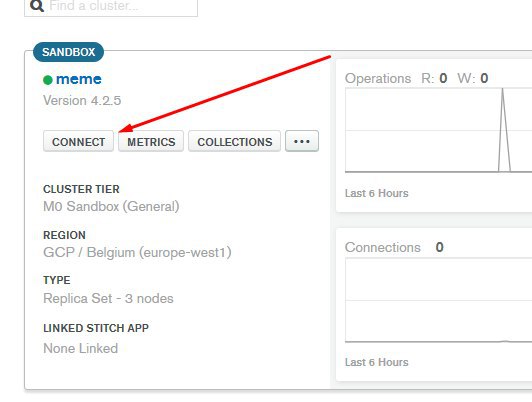The image size is (532, 402).
Task: Click the Connections heading
Action: (x=383, y=247)
